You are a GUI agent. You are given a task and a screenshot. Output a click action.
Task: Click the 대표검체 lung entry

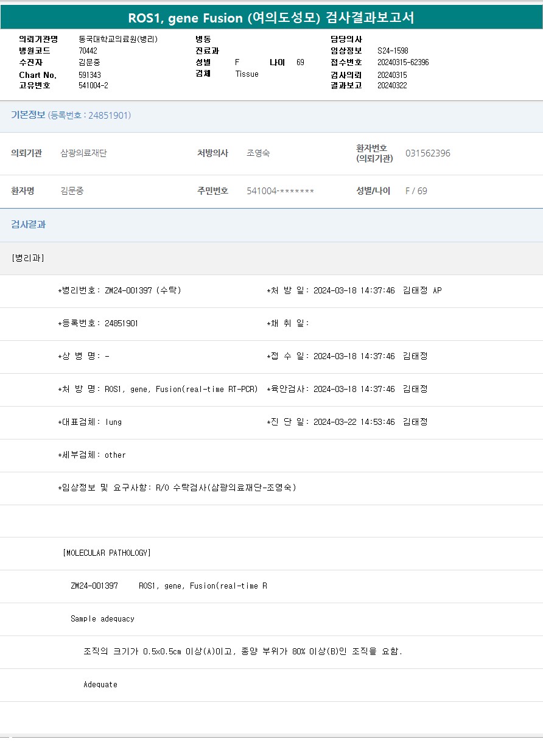pos(113,422)
